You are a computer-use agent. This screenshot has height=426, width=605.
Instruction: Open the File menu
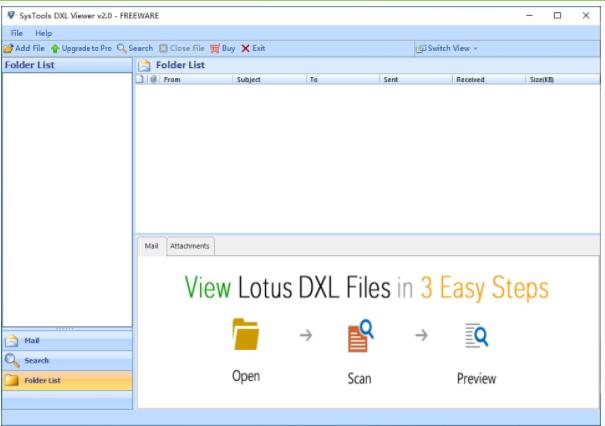(x=17, y=33)
